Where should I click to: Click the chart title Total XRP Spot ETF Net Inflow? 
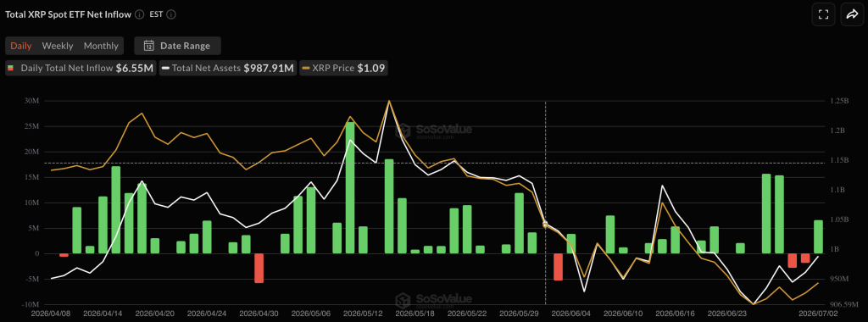[69, 15]
